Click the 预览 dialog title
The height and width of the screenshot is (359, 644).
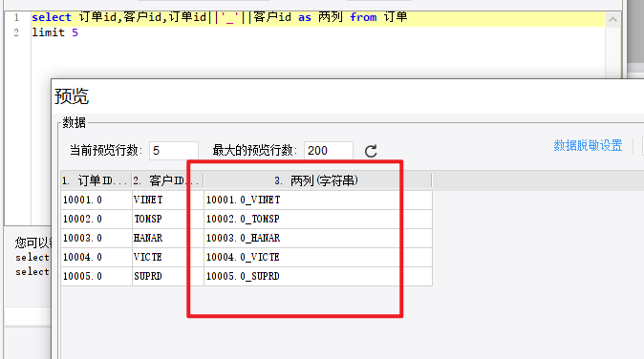click(72, 96)
